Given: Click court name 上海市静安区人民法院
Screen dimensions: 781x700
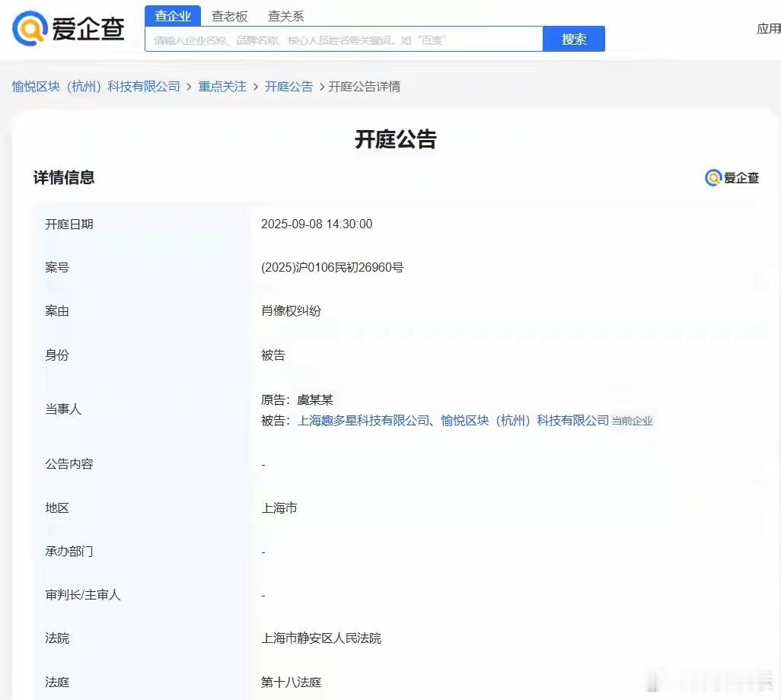Looking at the screenshot, I should [x=321, y=638].
